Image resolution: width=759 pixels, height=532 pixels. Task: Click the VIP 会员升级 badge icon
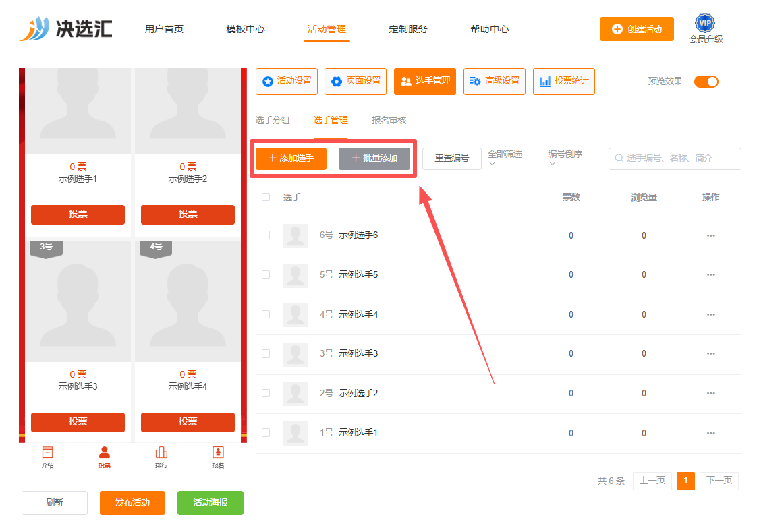pos(705,23)
